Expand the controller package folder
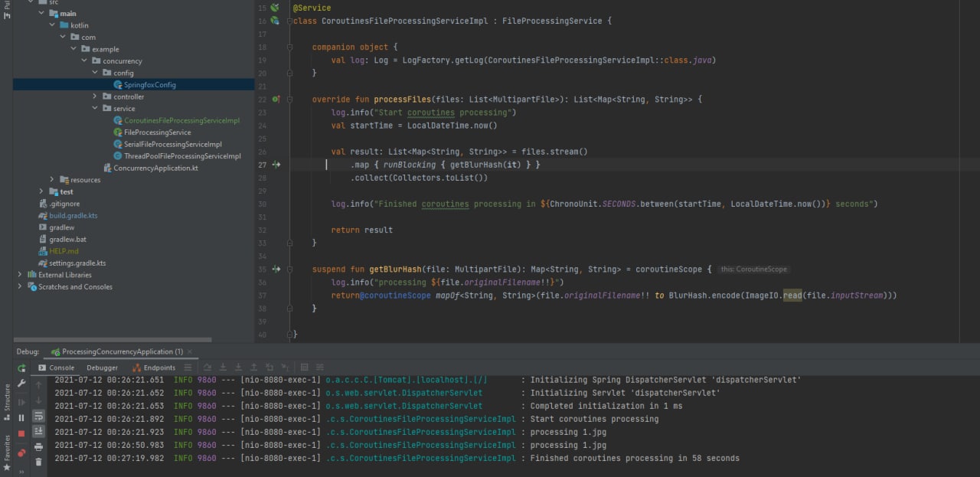Viewport: 980px width, 477px height. click(95, 96)
